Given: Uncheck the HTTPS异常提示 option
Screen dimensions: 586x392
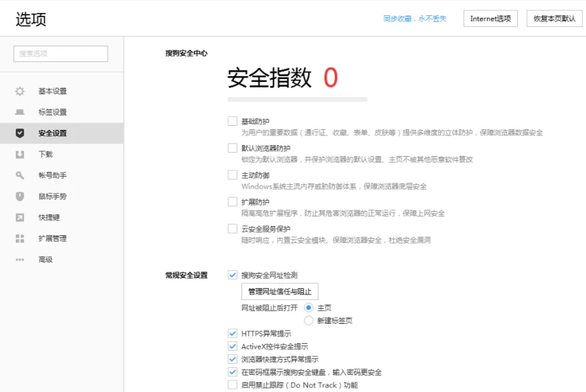Looking at the screenshot, I should (232, 334).
